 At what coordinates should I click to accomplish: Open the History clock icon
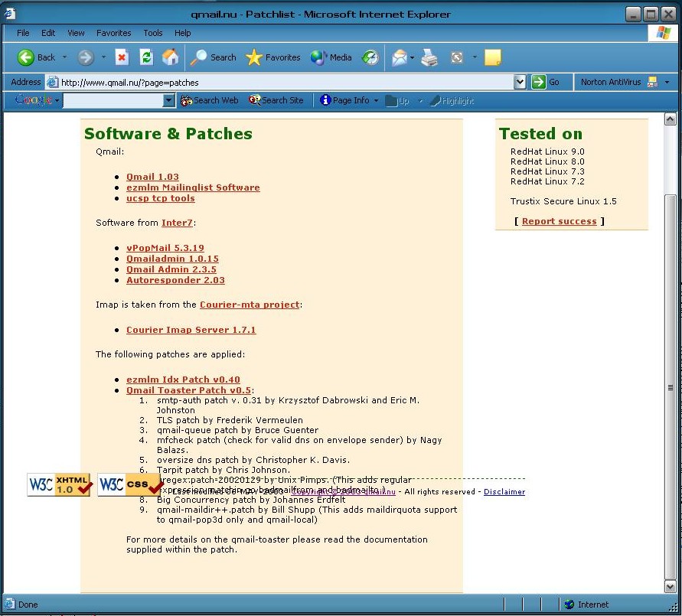click(x=370, y=57)
